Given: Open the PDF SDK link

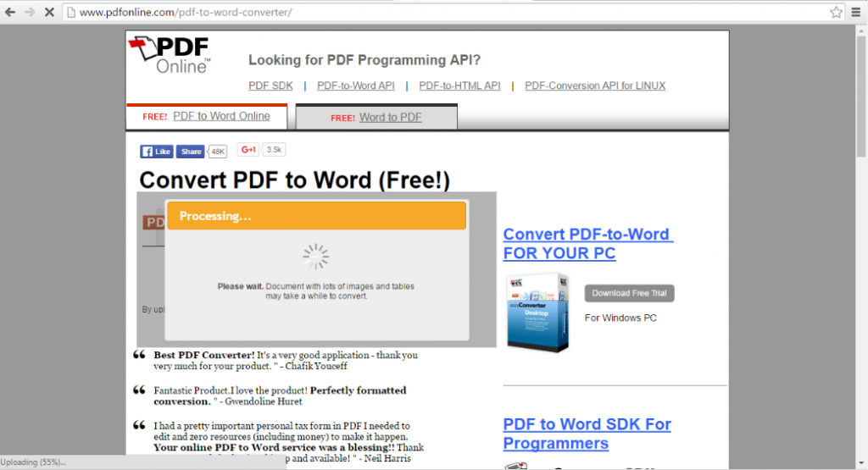Looking at the screenshot, I should coord(270,86).
